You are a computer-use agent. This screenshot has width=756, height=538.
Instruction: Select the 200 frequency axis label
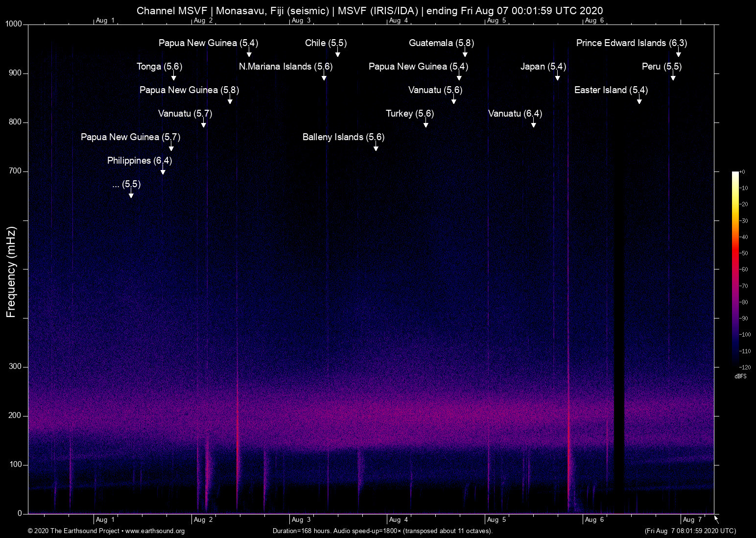click(x=16, y=416)
